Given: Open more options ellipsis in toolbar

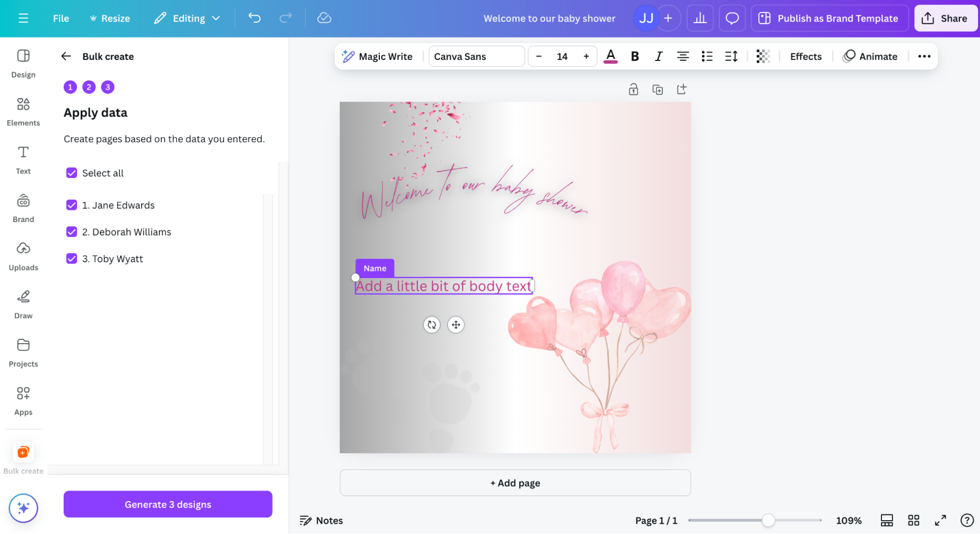Looking at the screenshot, I should 924,56.
